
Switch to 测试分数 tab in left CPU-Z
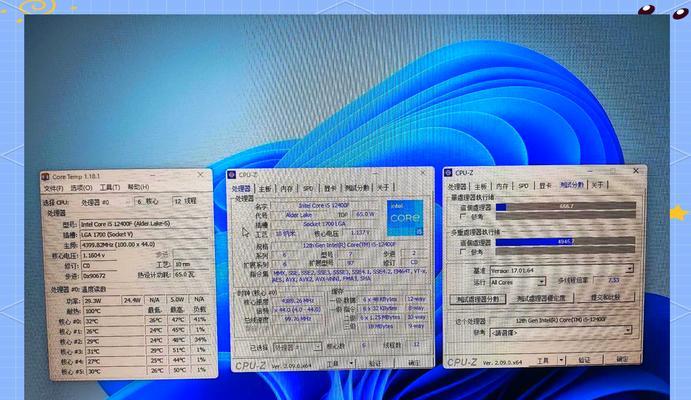click(357, 188)
